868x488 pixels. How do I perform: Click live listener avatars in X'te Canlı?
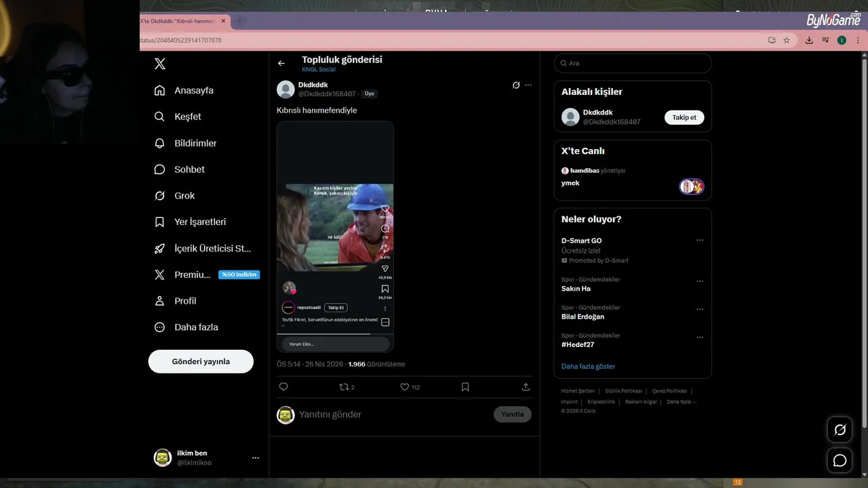692,186
